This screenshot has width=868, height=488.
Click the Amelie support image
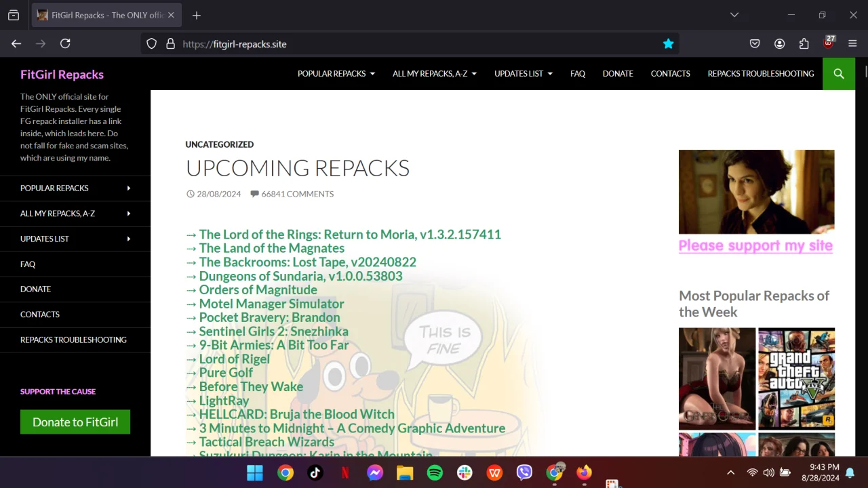(x=757, y=192)
